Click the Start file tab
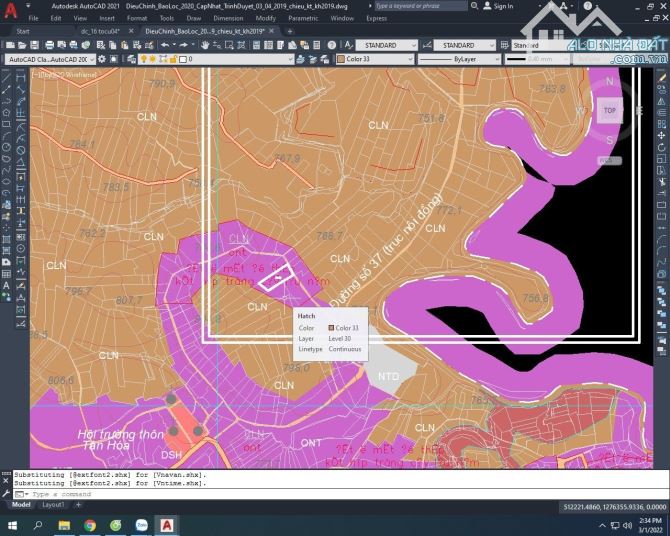Image resolution: width=670 pixels, height=536 pixels. pyautogui.click(x=22, y=31)
